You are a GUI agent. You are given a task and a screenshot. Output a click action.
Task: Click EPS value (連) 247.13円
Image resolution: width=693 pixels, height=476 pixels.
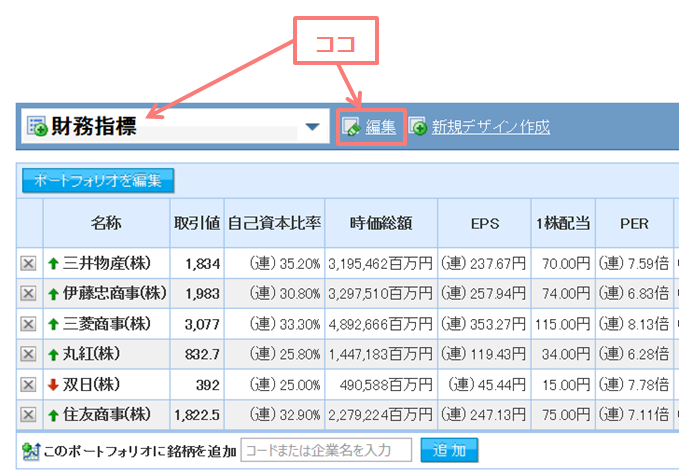click(484, 415)
